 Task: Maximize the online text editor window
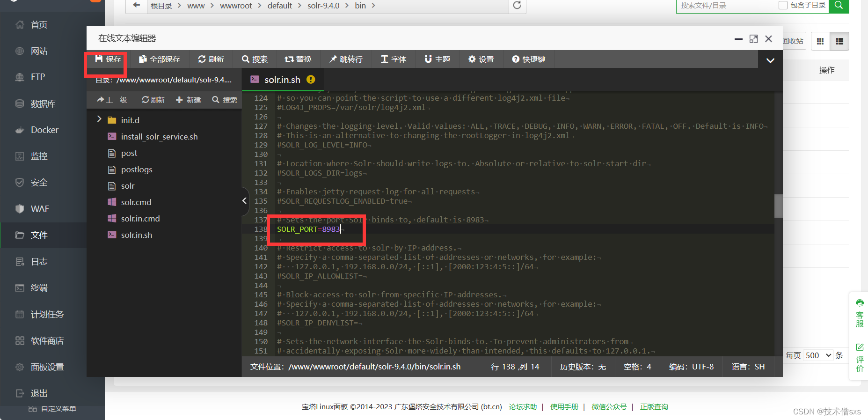(753, 39)
